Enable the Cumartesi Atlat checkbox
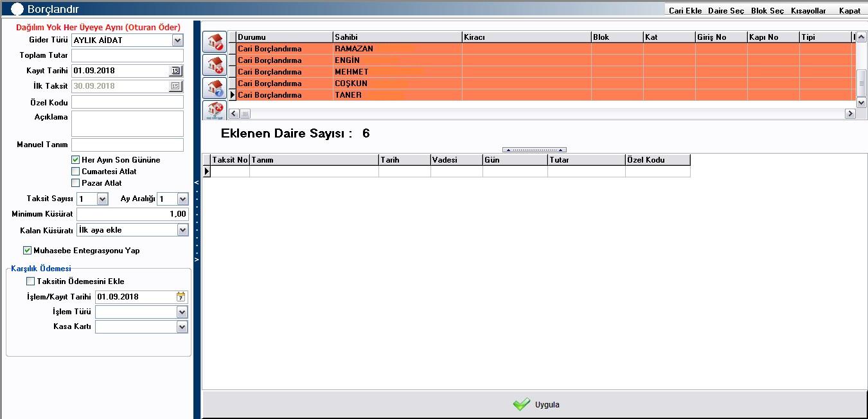 click(76, 172)
